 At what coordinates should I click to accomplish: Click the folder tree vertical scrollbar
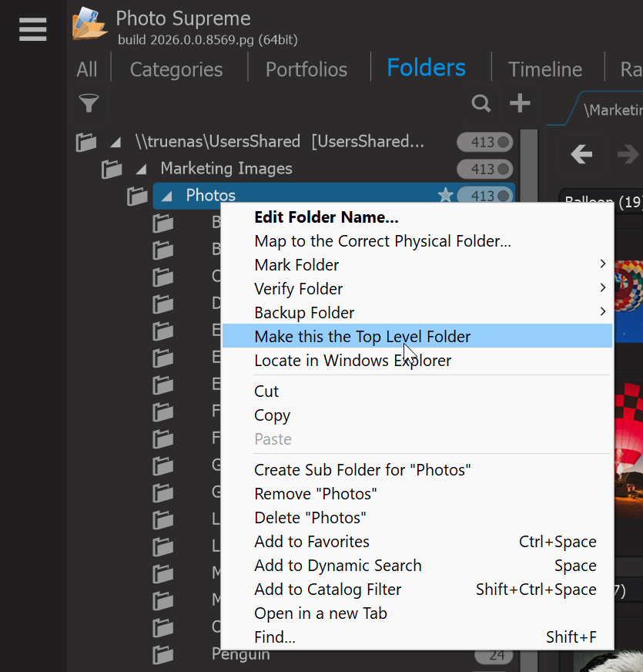click(528, 166)
